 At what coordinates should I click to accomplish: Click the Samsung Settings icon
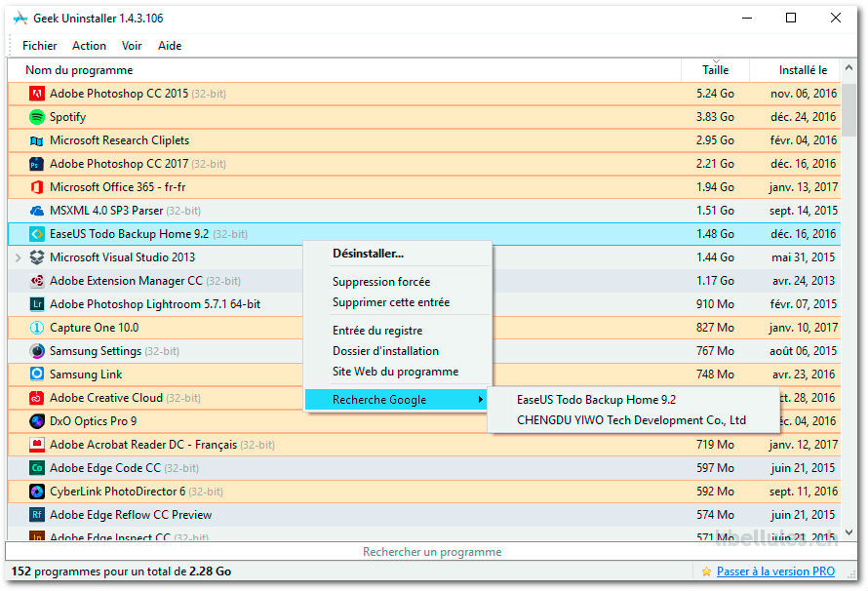click(x=36, y=351)
